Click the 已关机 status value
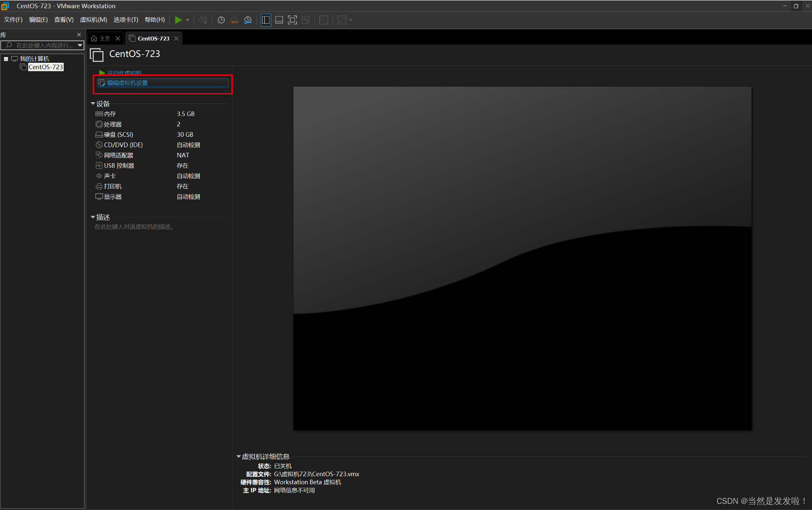 pos(283,466)
